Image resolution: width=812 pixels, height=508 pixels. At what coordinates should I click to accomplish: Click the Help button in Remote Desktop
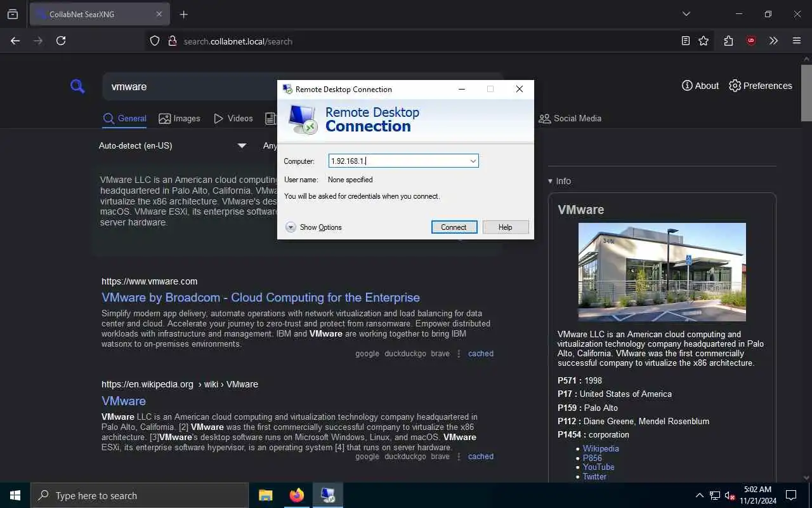[506, 227]
